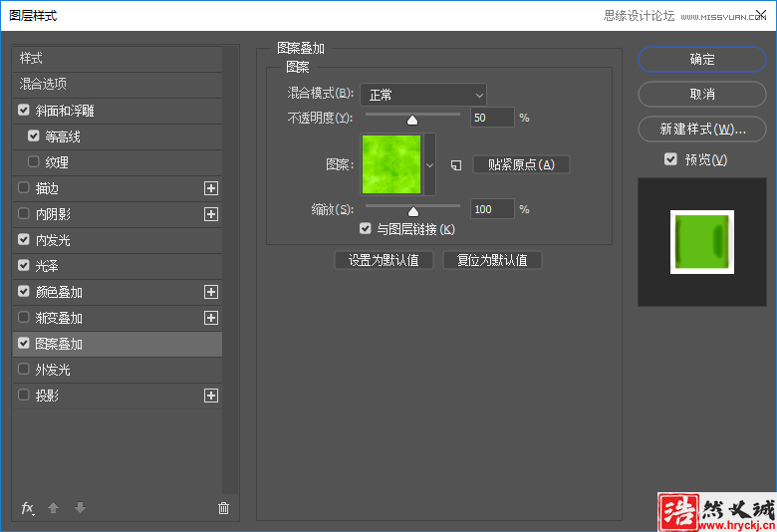
Task: Click the plus icon beside 描边
Action: click(x=211, y=188)
